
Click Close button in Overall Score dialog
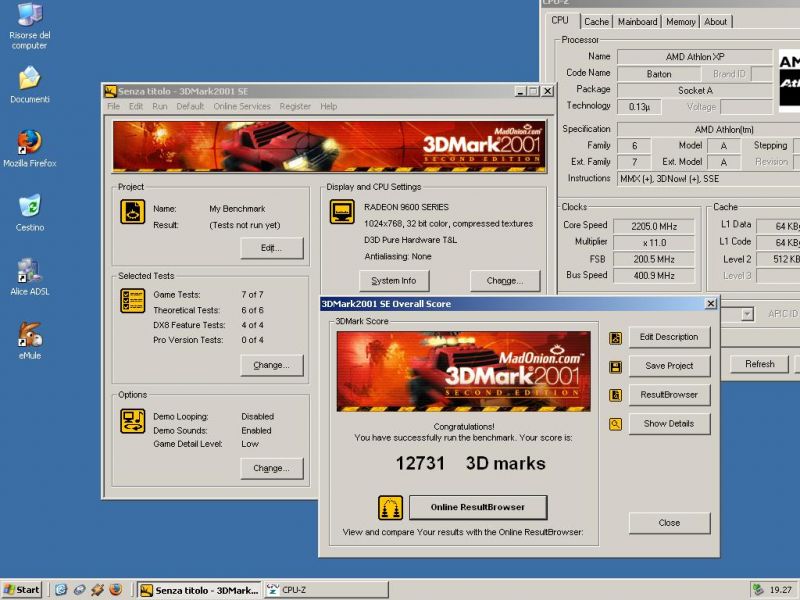click(669, 523)
